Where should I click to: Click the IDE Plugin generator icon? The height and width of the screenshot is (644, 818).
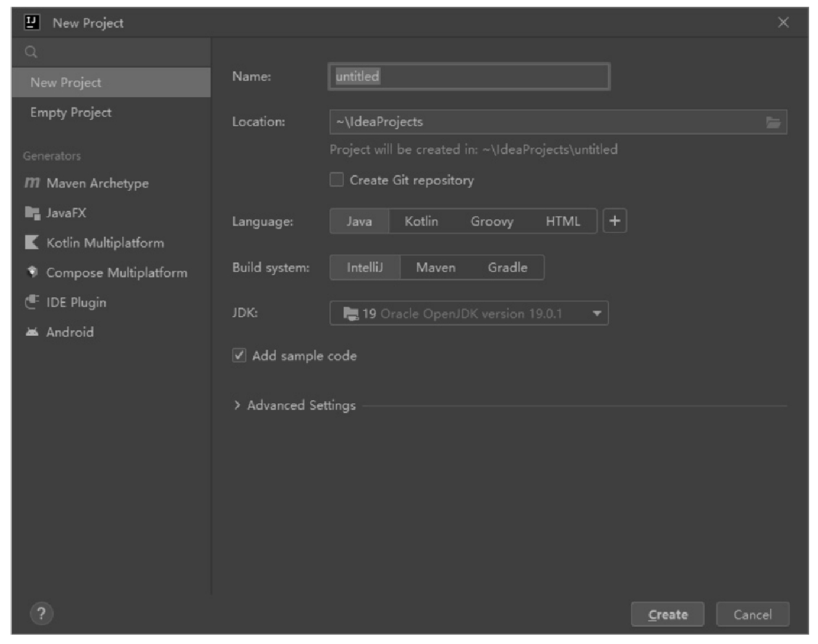pyautogui.click(x=32, y=302)
